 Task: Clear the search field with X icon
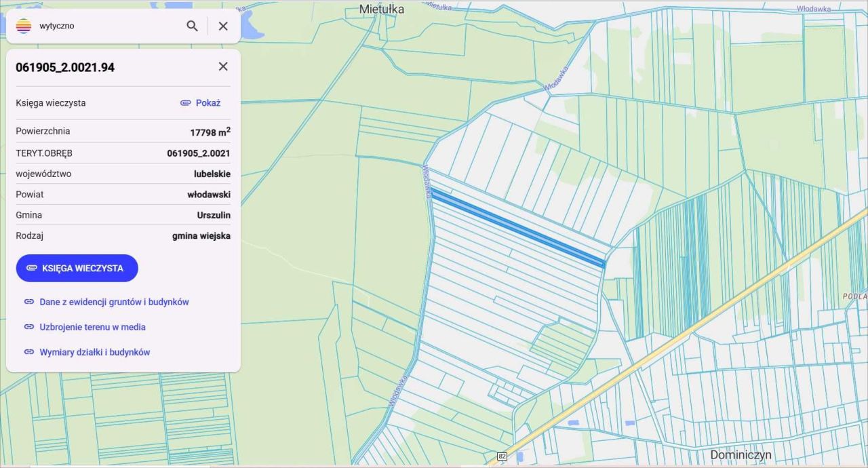click(x=223, y=26)
